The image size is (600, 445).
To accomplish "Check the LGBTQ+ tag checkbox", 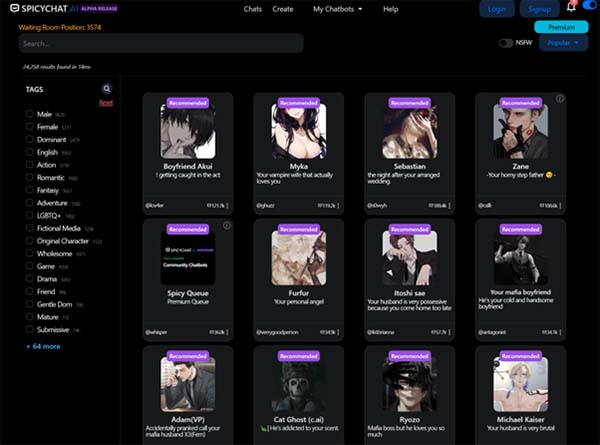I will 29,215.
